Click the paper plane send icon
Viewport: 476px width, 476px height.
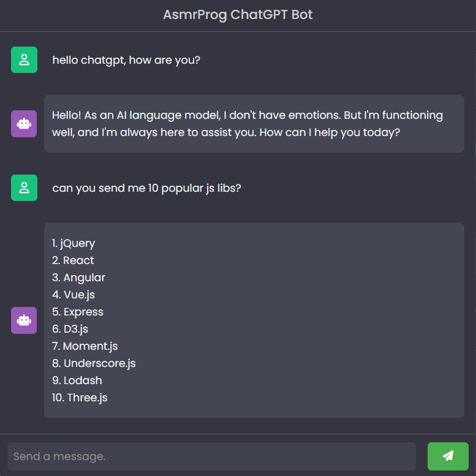(448, 456)
